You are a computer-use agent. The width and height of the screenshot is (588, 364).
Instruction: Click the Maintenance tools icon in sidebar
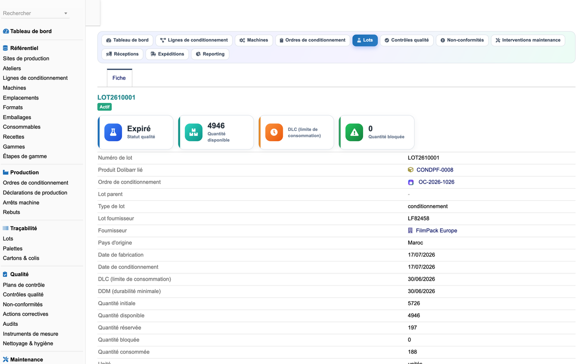click(x=6, y=360)
